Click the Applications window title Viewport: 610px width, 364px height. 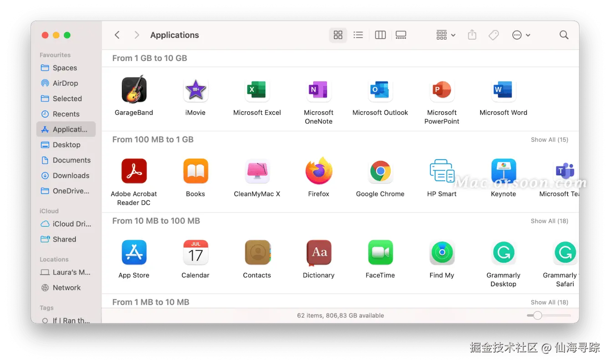click(x=174, y=35)
